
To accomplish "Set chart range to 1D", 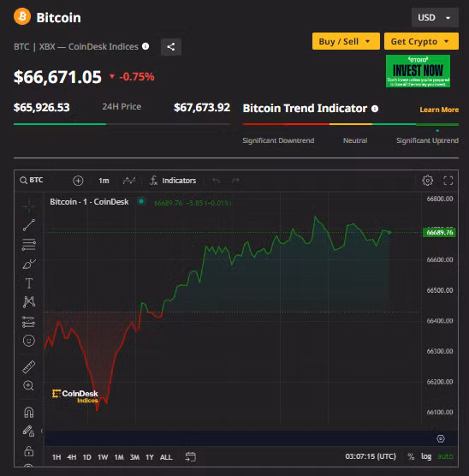I will tap(86, 457).
